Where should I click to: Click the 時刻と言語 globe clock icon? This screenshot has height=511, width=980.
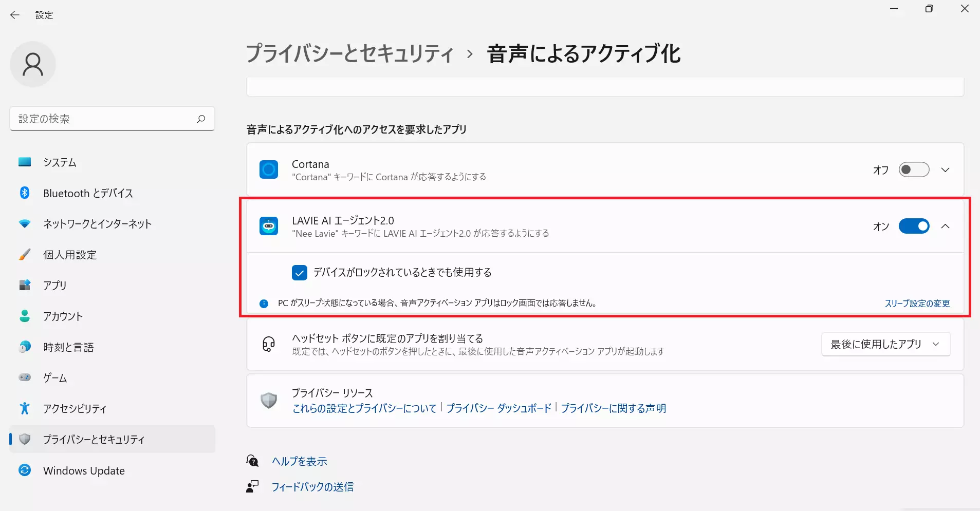(25, 347)
